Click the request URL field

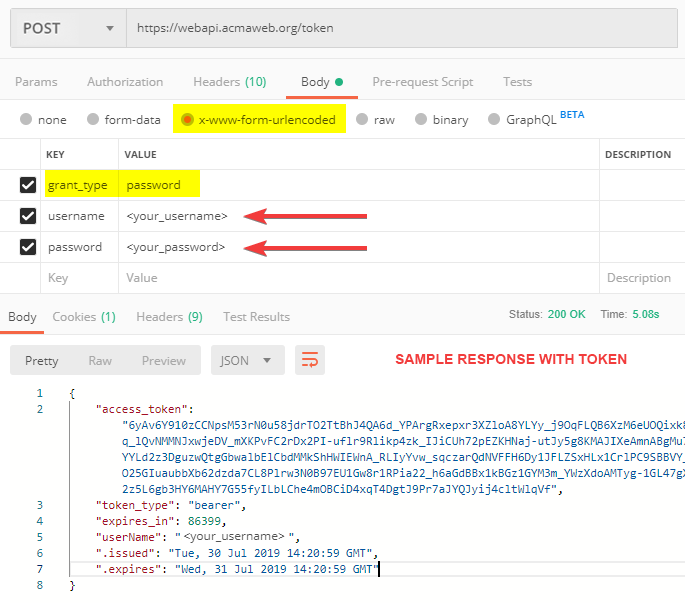click(x=400, y=28)
